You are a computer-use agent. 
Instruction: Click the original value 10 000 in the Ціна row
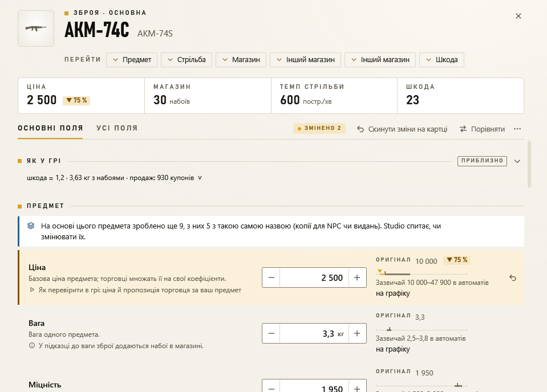pos(426,262)
